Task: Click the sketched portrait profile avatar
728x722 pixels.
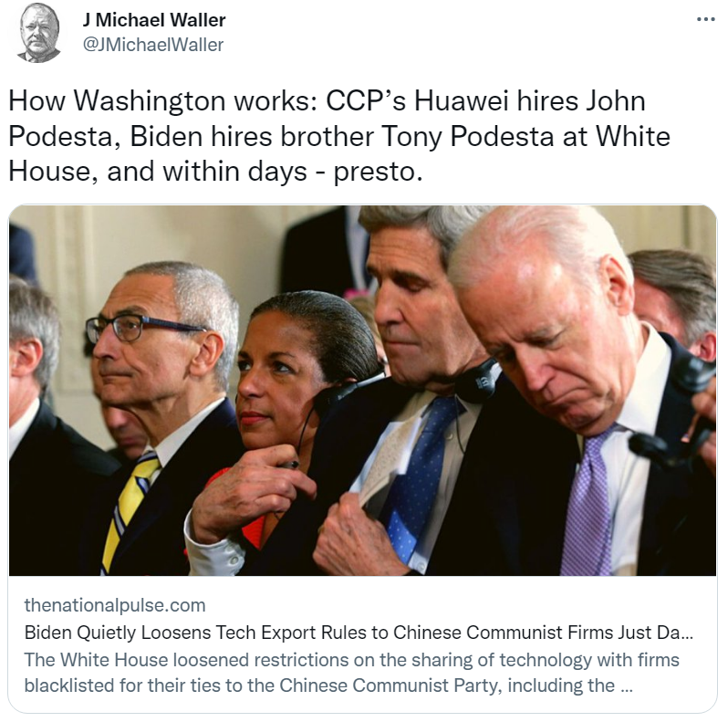Action: pos(39,33)
